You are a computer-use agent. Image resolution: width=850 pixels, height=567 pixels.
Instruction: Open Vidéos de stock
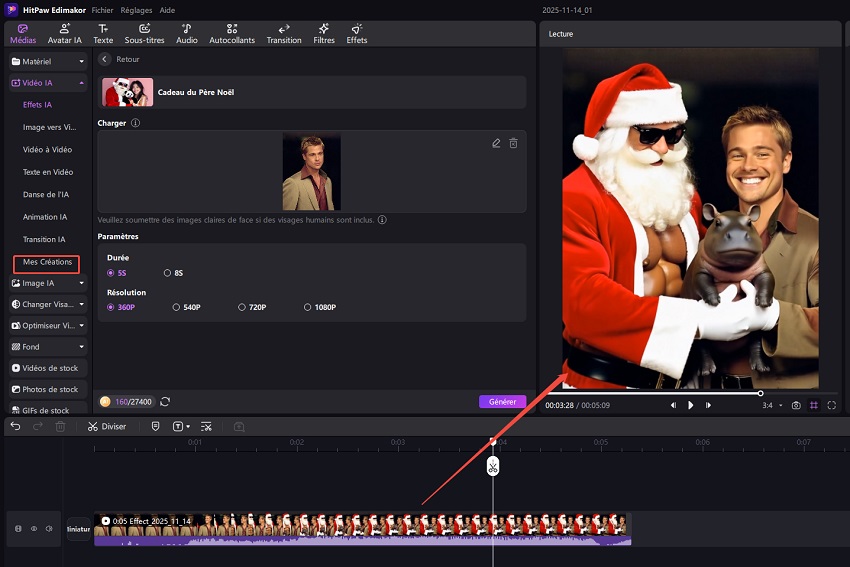48,368
